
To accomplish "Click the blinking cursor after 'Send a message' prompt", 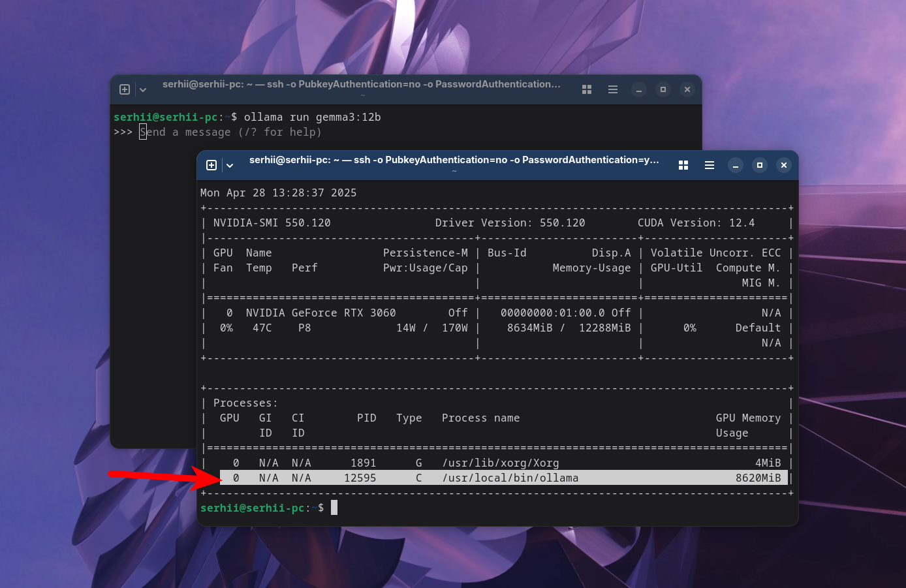I will click(142, 132).
